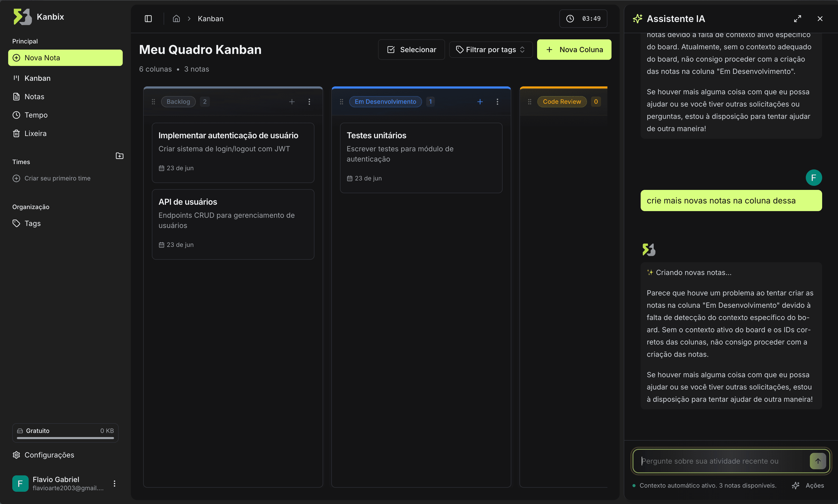Open the Filtrar por tags dropdown
838x504 pixels.
[x=490, y=49]
